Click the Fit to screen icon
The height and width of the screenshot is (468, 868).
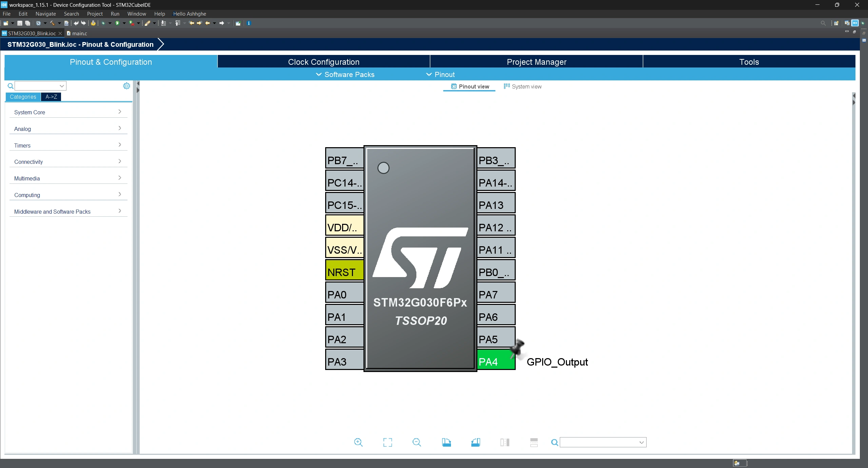[388, 442]
